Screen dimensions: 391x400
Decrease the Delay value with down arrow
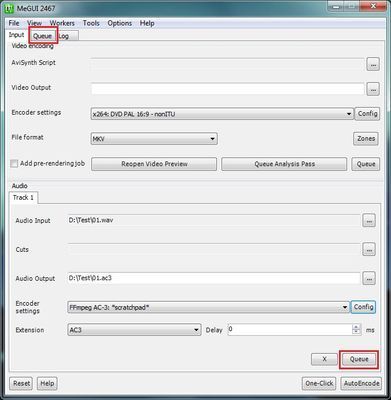point(356,332)
